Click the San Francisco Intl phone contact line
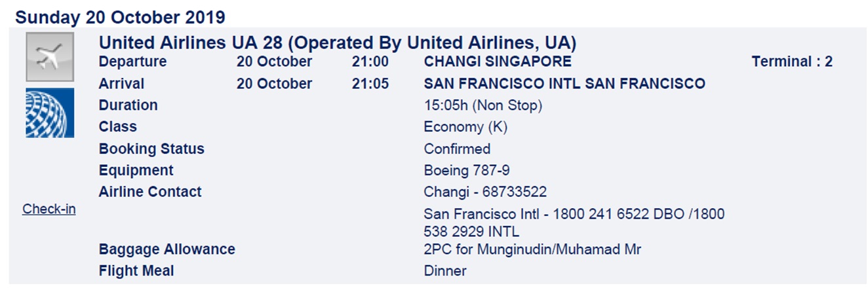The height and width of the screenshot is (288, 868). click(x=574, y=214)
